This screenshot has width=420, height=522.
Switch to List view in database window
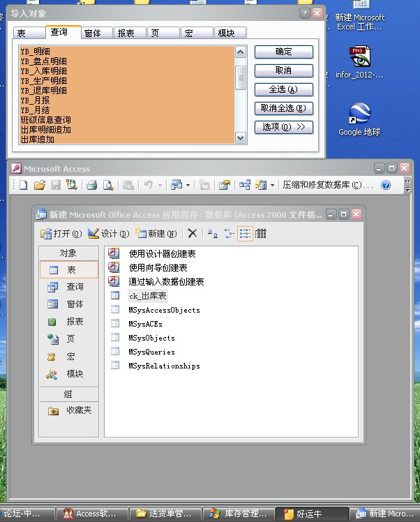245,233
